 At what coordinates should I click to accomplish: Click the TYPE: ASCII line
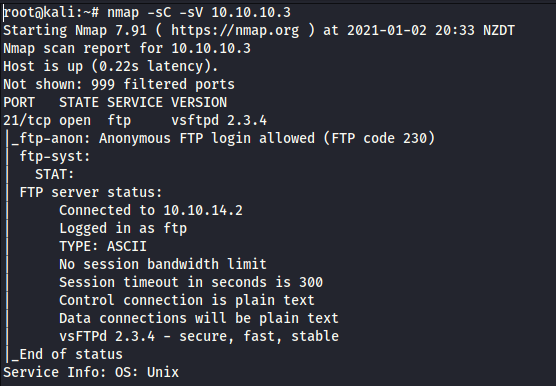[x=103, y=246]
